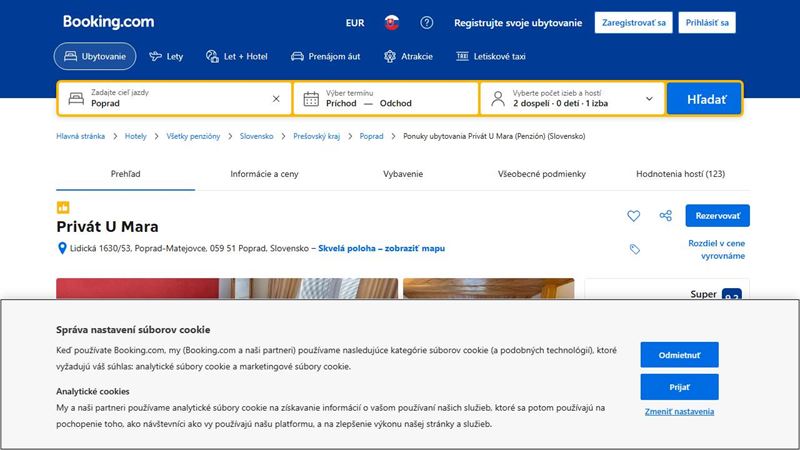Go to Lety flights tab
This screenshot has width=800, height=450.
tap(166, 56)
